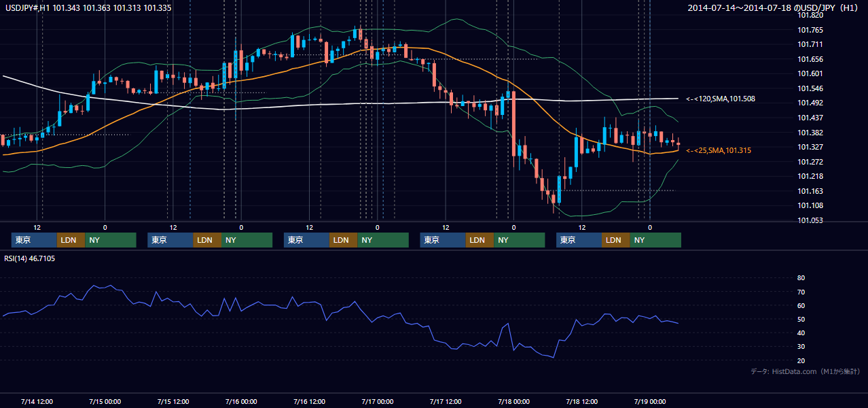
Task: Click the RSI(14) 46.7105 indicator label
Action: coord(30,258)
